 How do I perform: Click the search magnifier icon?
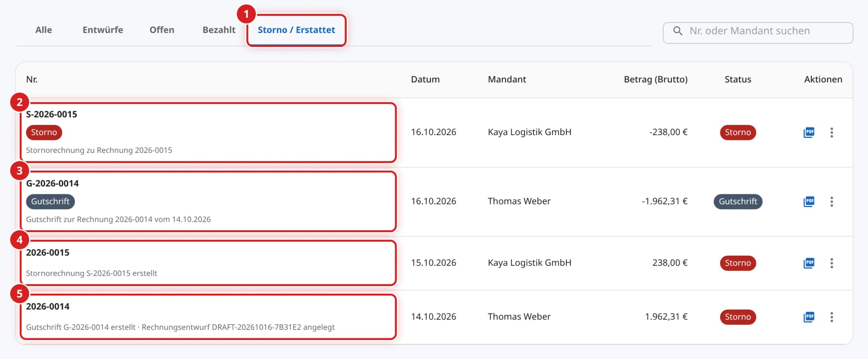pyautogui.click(x=678, y=31)
